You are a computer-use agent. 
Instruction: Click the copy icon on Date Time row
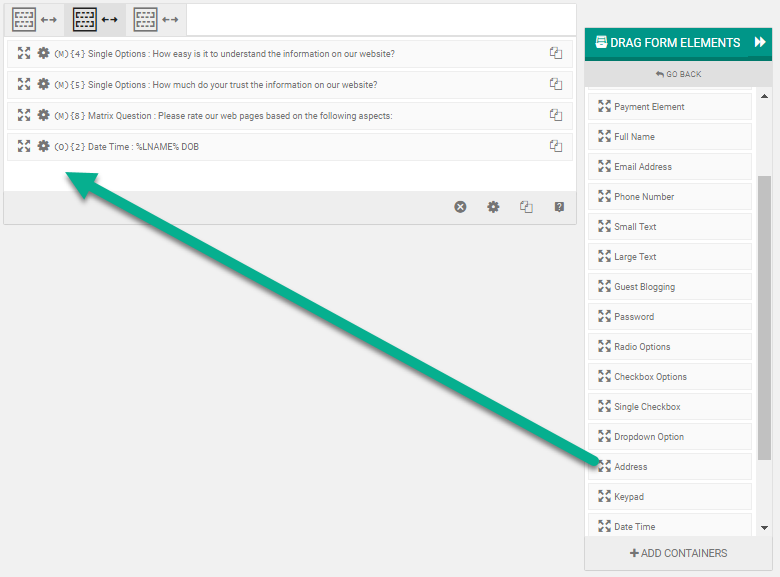(556, 146)
